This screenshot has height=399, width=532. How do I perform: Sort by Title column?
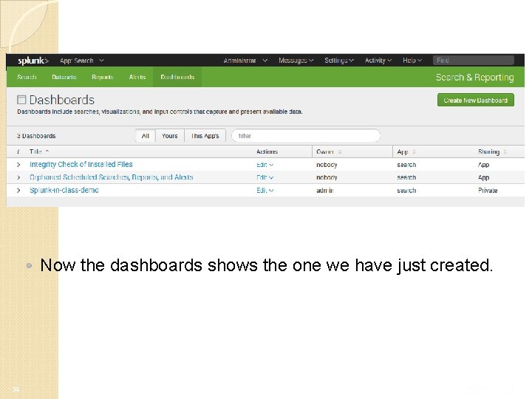pos(39,151)
